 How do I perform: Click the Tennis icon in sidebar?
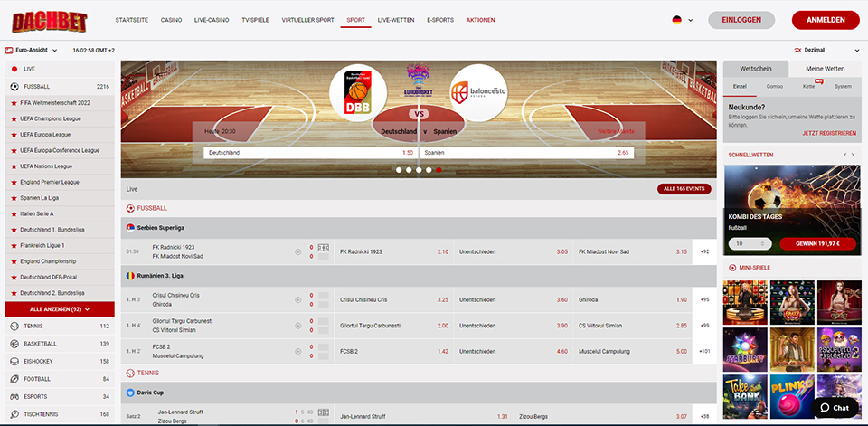[x=14, y=327]
